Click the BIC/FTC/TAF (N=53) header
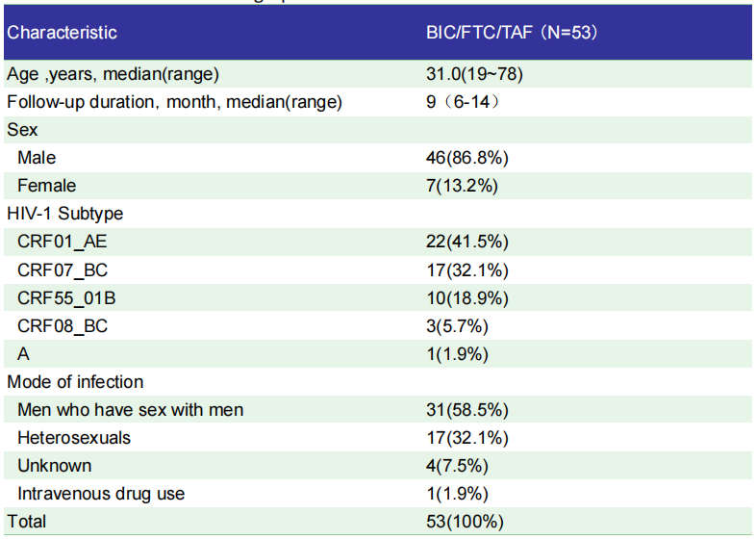The height and width of the screenshot is (539, 756). coord(512,33)
